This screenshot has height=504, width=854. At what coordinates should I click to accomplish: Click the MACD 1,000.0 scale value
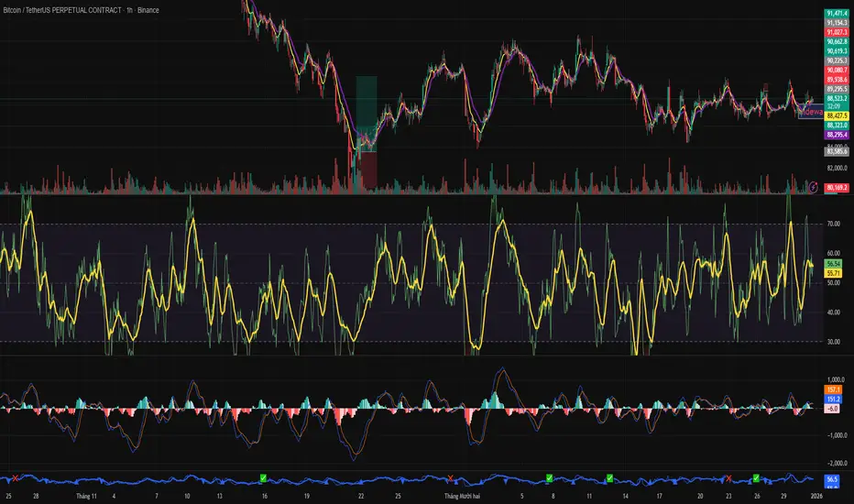(836, 379)
